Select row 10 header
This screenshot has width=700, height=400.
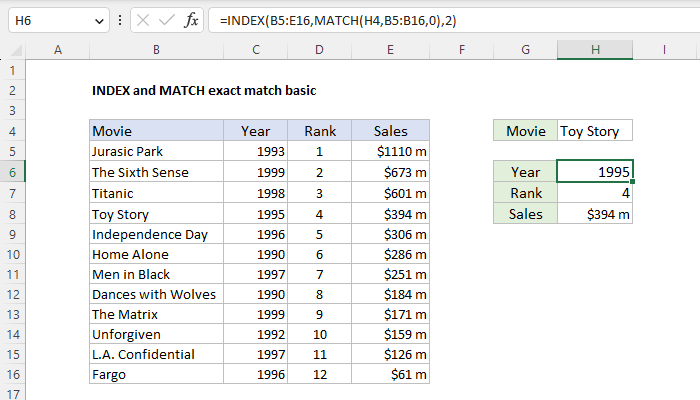[x=12, y=254]
